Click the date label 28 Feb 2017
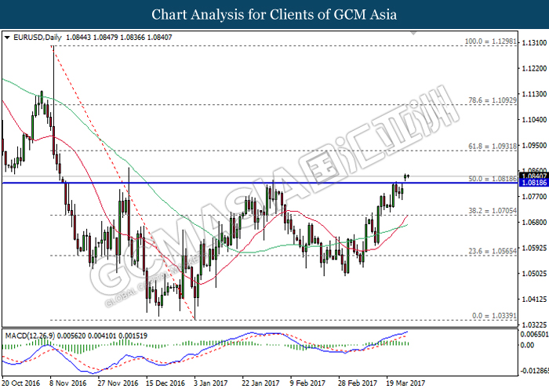This screenshot has height=392, width=549. tap(357, 383)
